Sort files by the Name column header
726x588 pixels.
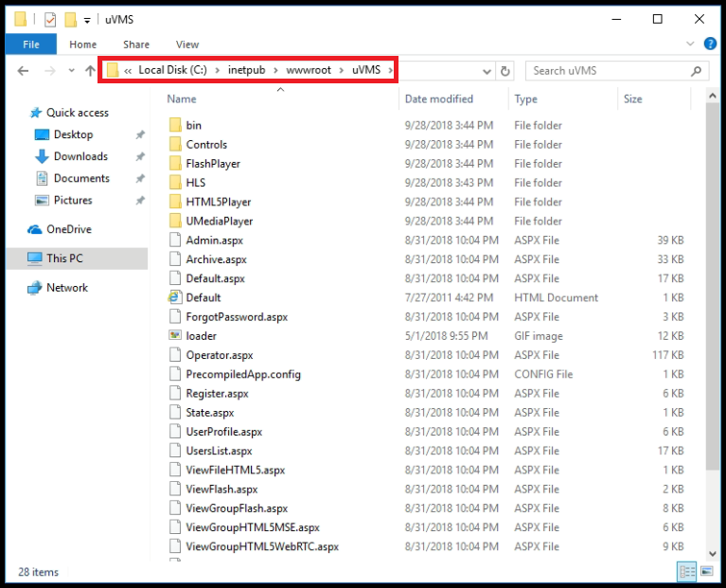point(182,99)
